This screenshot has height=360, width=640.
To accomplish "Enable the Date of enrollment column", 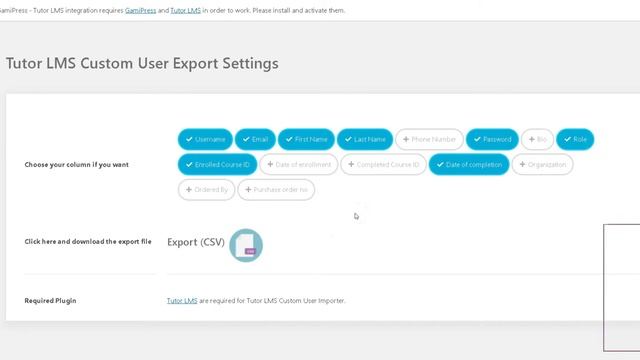I will (299, 164).
